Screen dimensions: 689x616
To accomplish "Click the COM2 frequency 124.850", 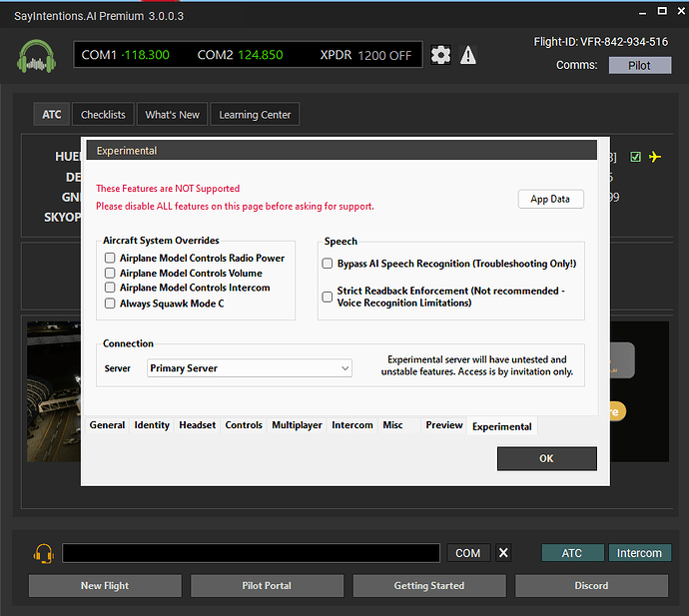I will click(x=261, y=55).
